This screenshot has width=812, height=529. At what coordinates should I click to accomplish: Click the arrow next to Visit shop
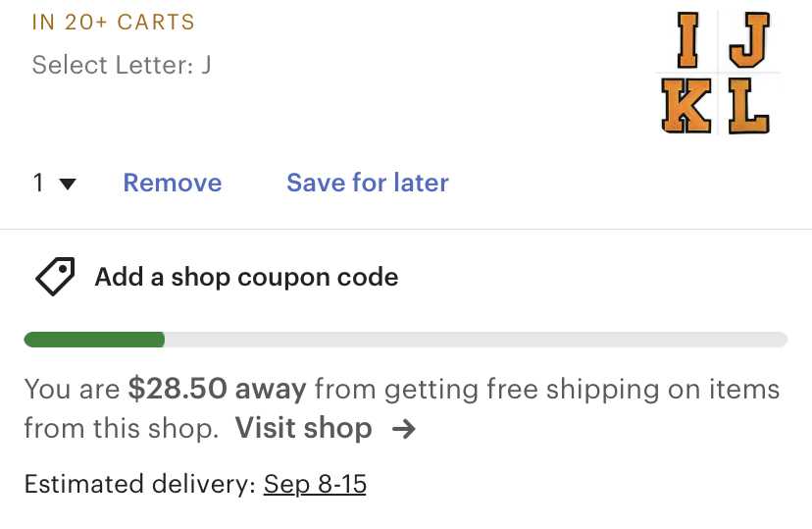403,429
